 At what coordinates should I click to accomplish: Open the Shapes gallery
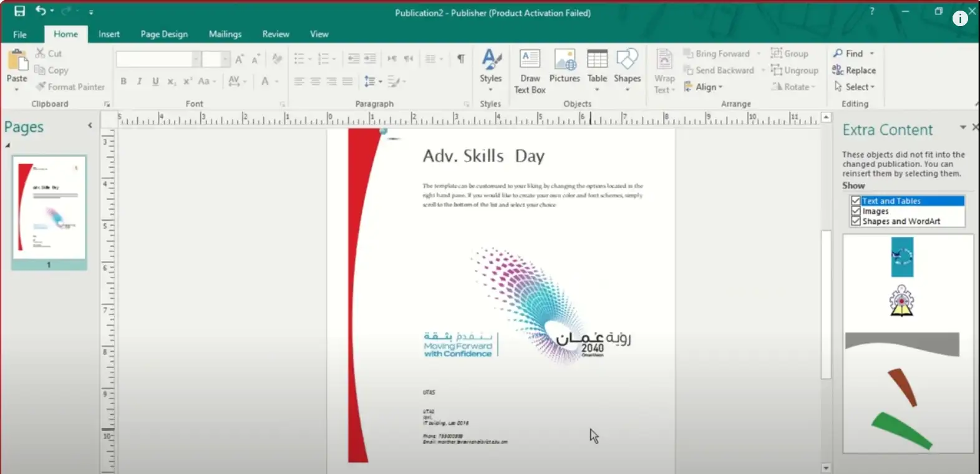point(627,60)
